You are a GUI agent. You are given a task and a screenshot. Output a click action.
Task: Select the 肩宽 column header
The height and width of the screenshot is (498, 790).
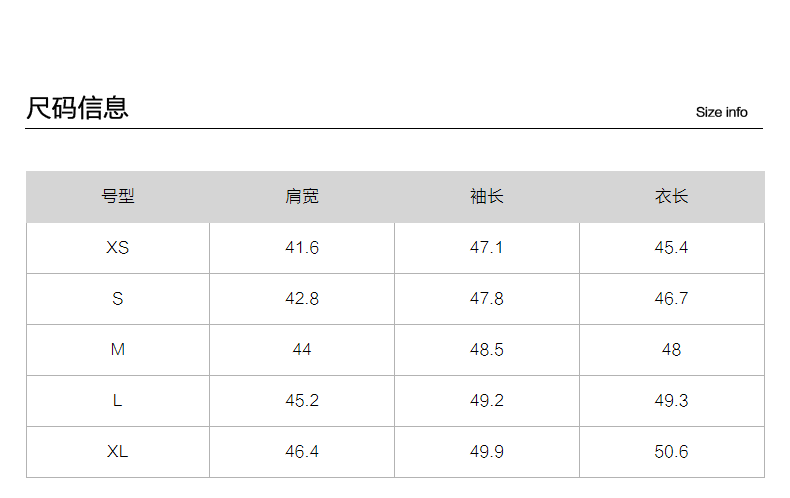click(x=302, y=196)
